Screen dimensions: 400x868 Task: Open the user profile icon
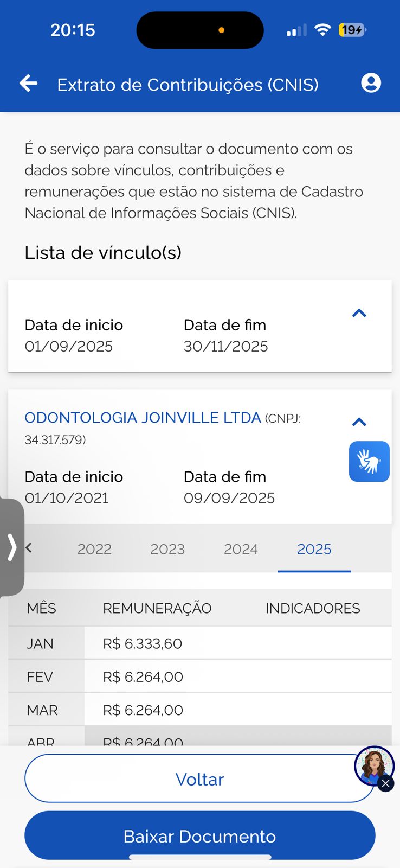click(371, 83)
